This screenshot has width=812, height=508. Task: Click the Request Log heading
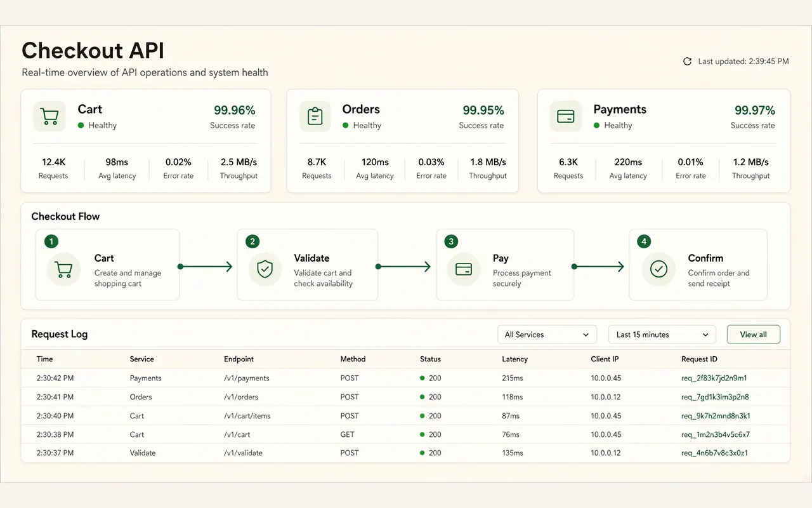[60, 334]
